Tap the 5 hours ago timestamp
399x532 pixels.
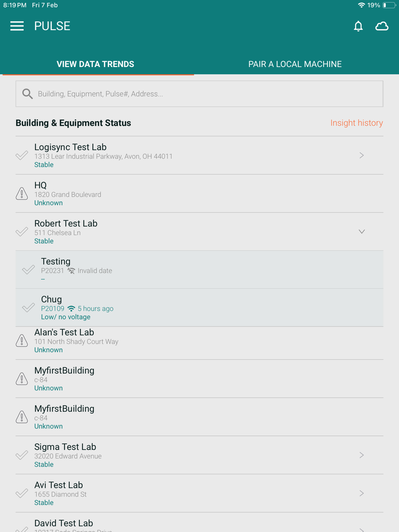click(x=95, y=309)
